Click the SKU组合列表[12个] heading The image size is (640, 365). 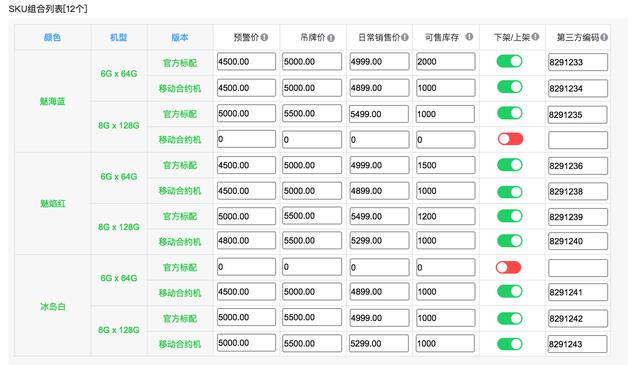[48, 9]
